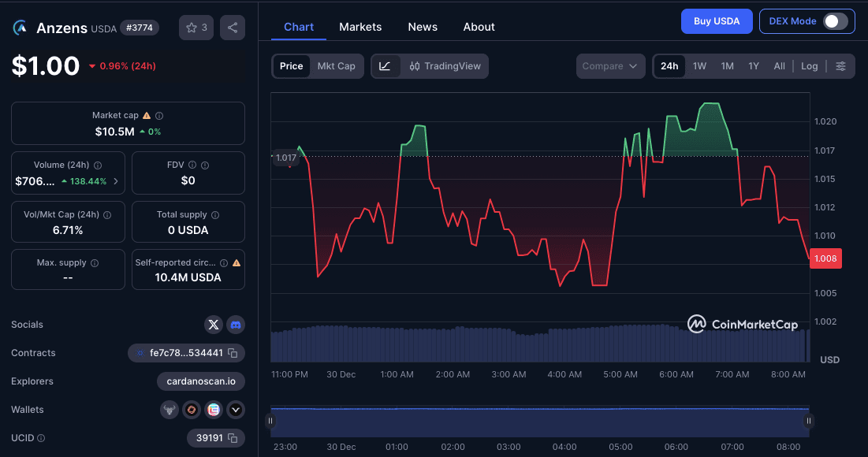Open the X (Twitter) social icon

[x=213, y=324]
